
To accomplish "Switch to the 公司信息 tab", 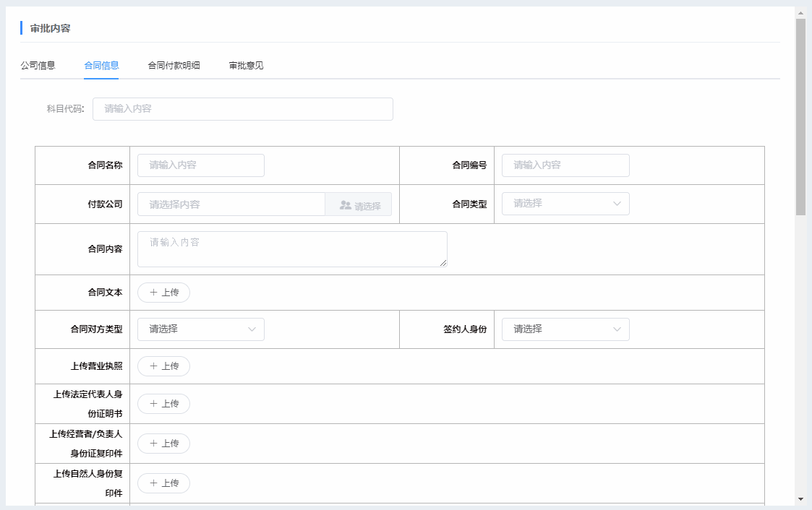I will point(38,66).
